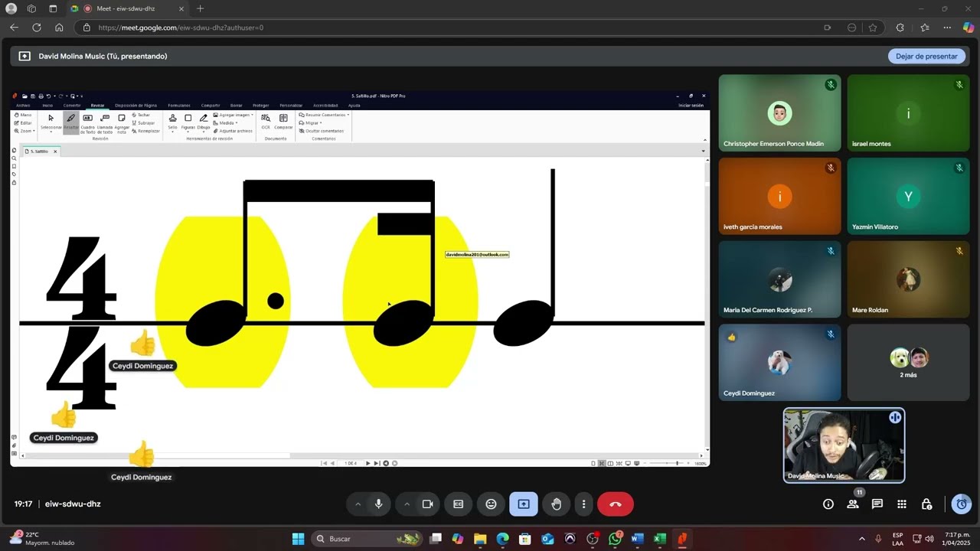The image size is (980, 551).
Task: Toggle camera in Meet controls
Action: point(428,504)
